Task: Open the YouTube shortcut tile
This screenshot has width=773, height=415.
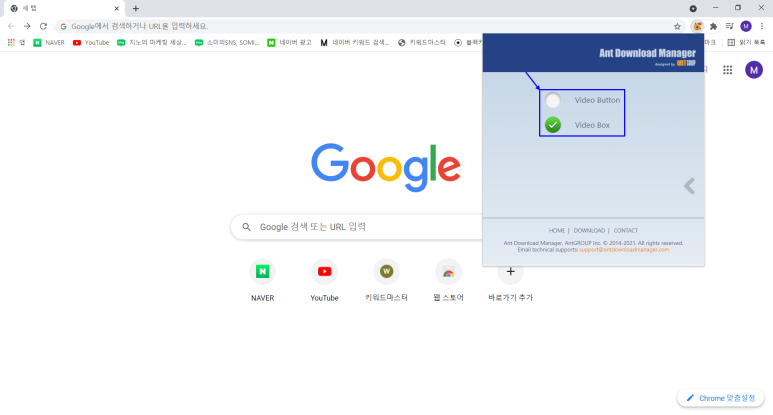Action: pos(324,280)
